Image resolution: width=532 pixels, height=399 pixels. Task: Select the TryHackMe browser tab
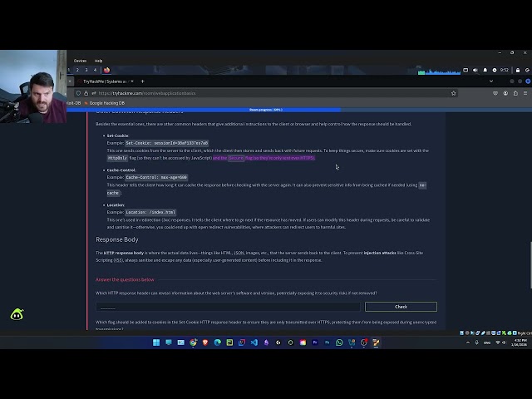click(104, 81)
